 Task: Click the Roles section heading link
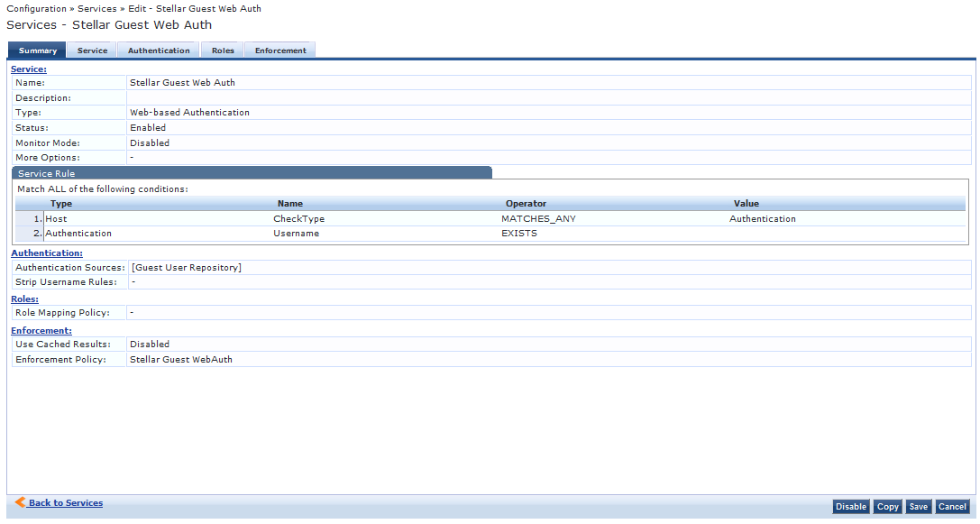tap(24, 299)
